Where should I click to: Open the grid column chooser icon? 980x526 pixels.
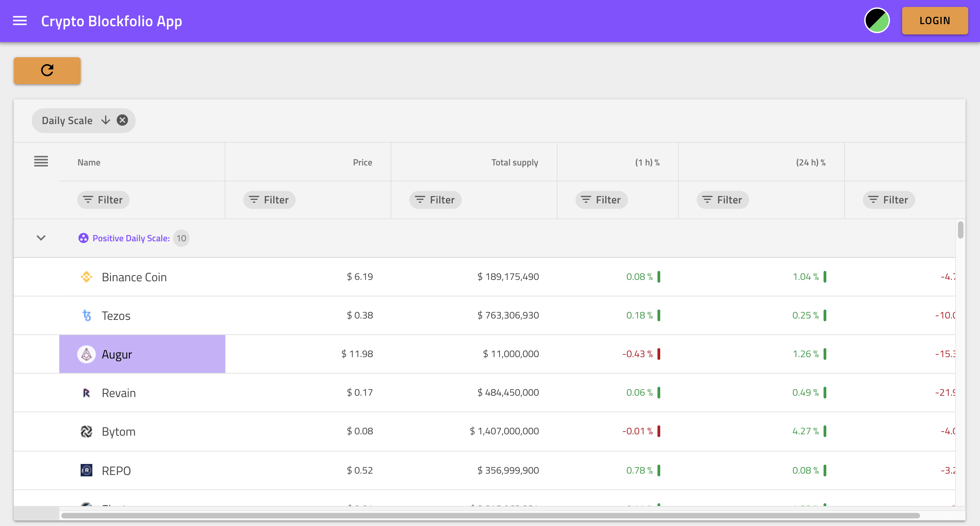(41, 161)
